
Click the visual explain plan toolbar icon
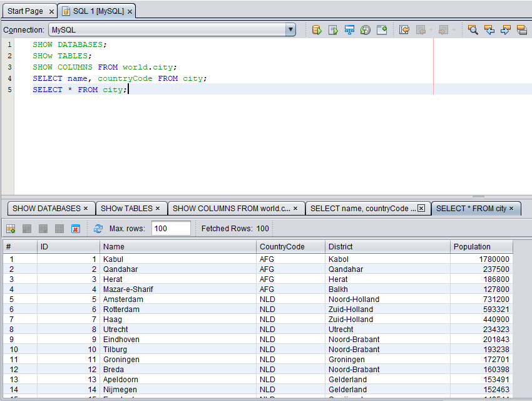click(x=349, y=29)
